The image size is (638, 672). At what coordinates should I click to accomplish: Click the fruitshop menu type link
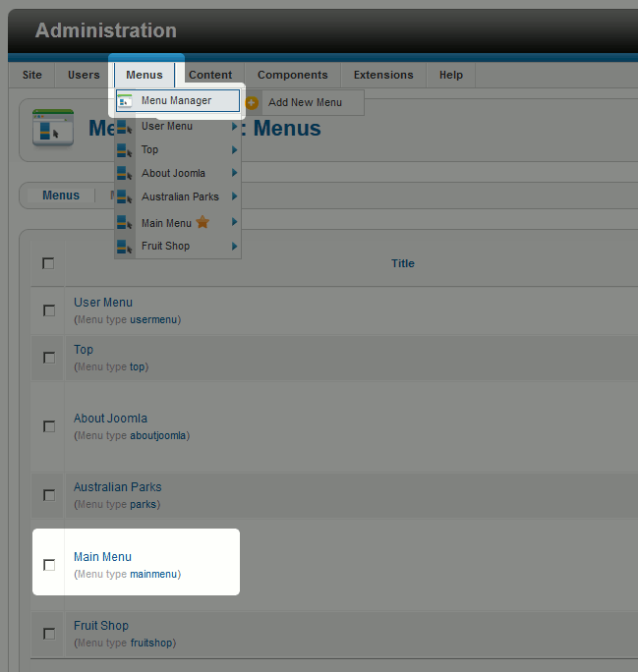click(x=151, y=644)
